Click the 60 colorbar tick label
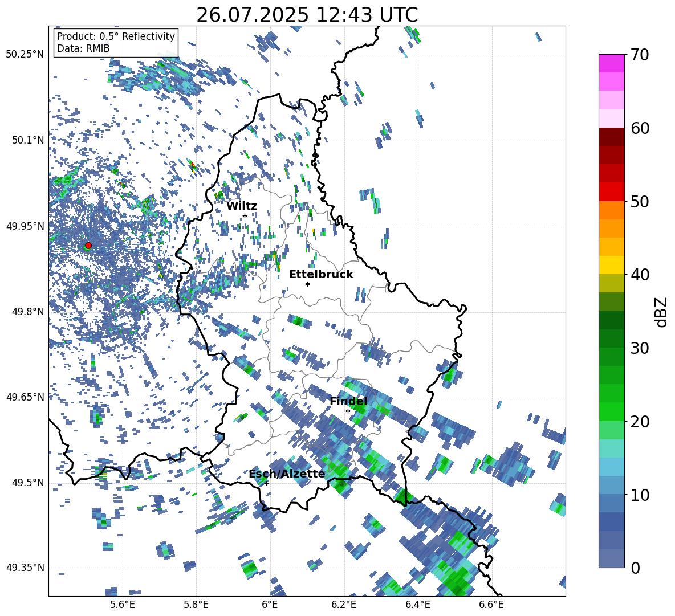The width and height of the screenshot is (675, 616). tap(640, 128)
